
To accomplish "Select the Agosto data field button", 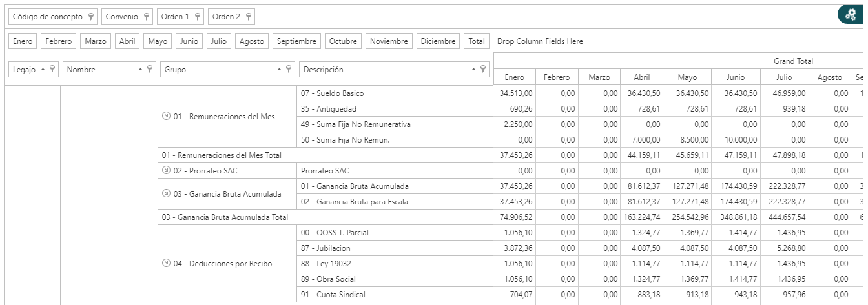I will click(252, 41).
